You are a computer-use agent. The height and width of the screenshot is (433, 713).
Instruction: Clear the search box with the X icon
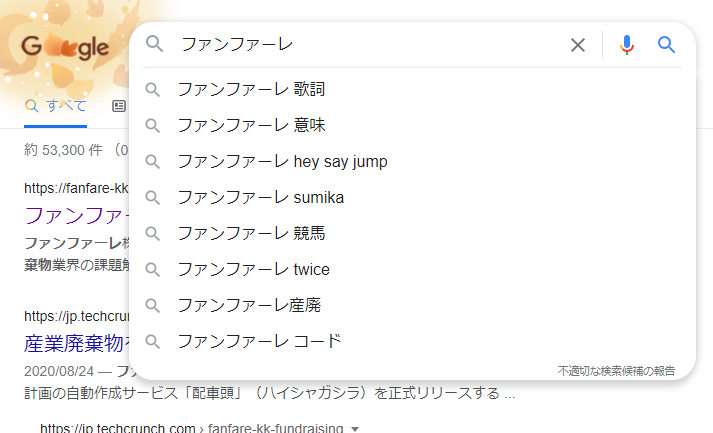coord(577,45)
